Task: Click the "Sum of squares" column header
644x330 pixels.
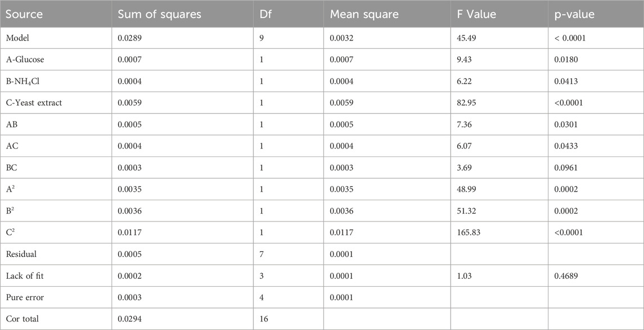Action: (159, 14)
